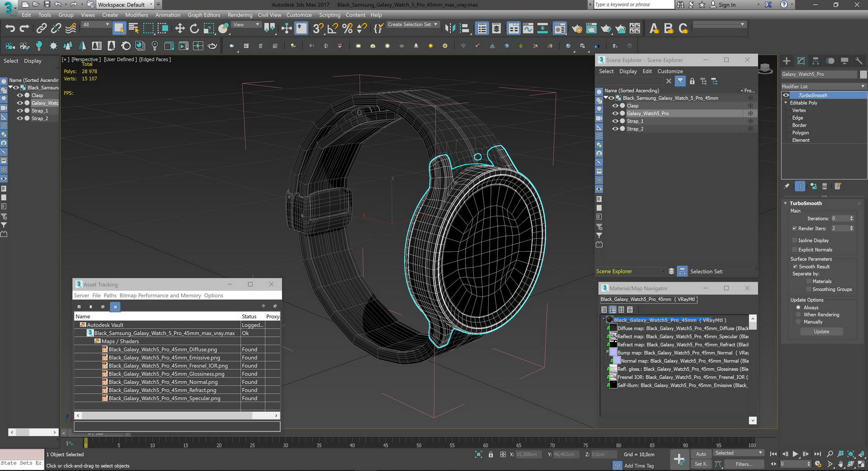Activate the Select and Rotate tool
The image size is (868, 471).
[x=194, y=28]
